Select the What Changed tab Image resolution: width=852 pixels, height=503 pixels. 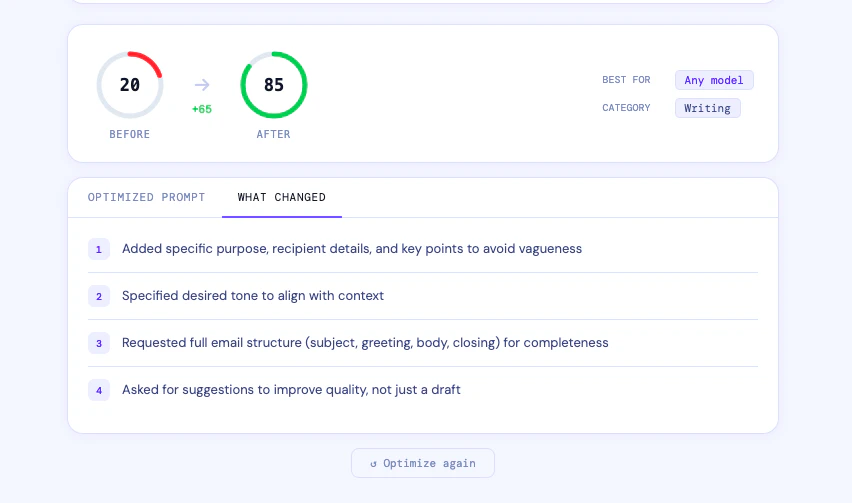(x=281, y=197)
